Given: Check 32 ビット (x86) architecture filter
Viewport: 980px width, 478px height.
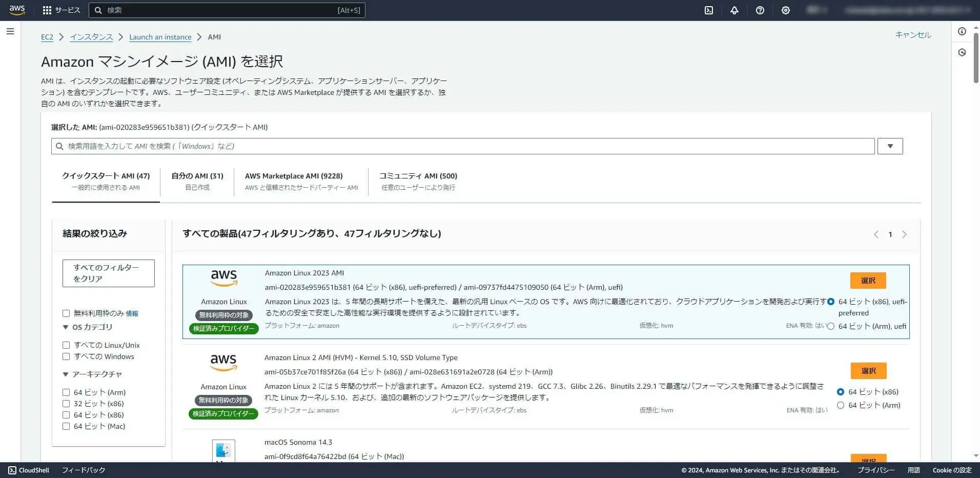Looking at the screenshot, I should 66,404.
